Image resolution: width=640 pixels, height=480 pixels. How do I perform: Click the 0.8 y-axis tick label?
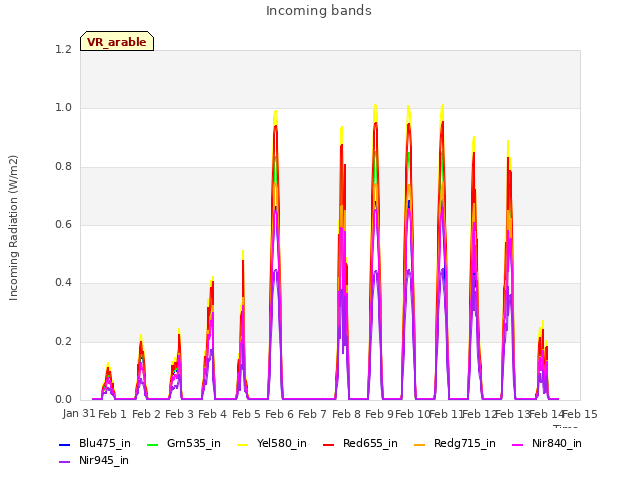click(63, 167)
